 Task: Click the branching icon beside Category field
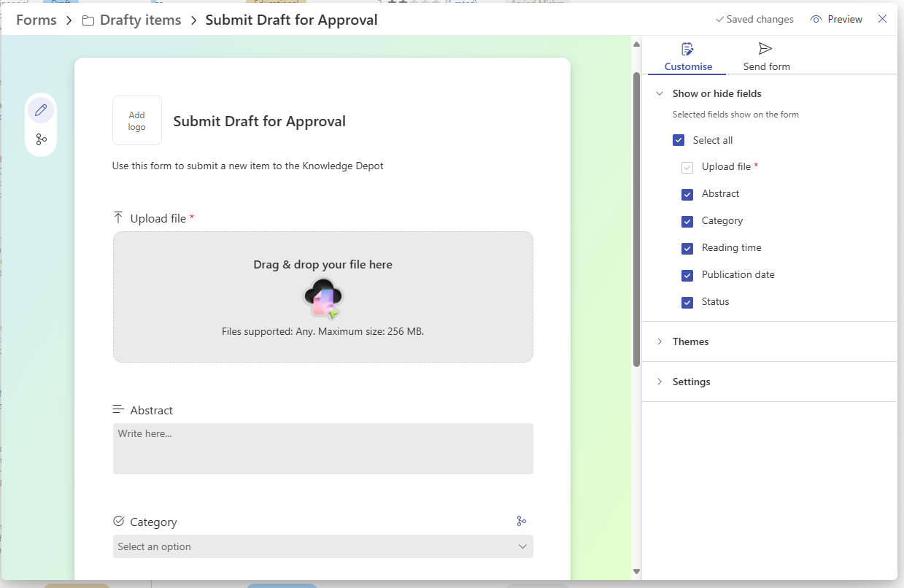(x=521, y=521)
